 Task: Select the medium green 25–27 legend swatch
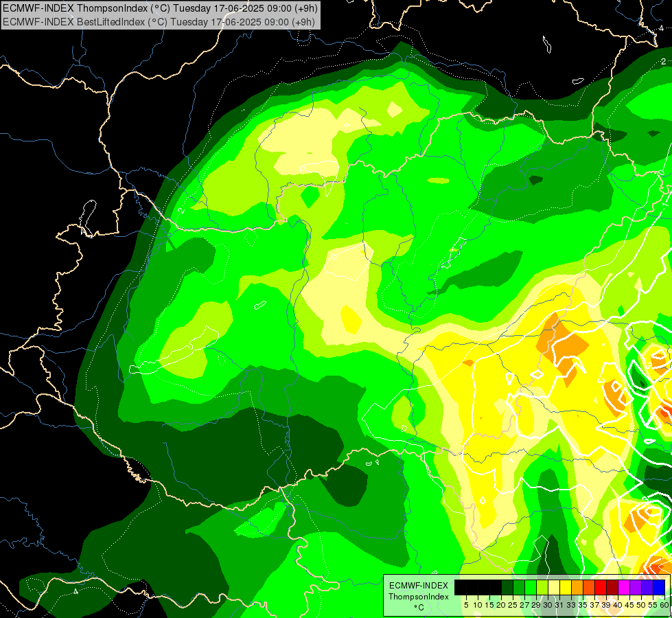click(x=519, y=588)
